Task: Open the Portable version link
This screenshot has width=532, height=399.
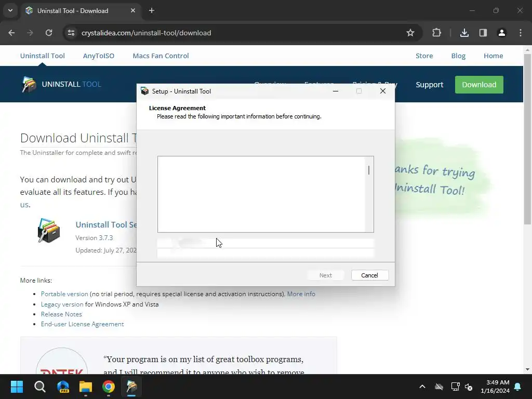Action: (x=64, y=294)
